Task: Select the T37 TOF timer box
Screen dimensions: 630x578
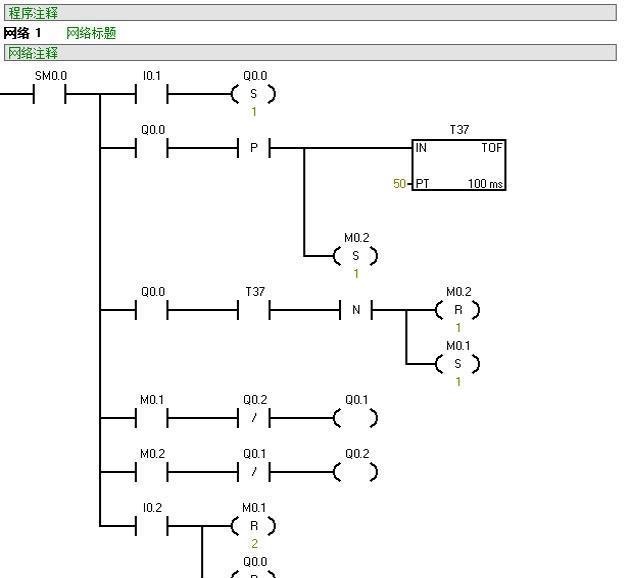Action: 459,165
